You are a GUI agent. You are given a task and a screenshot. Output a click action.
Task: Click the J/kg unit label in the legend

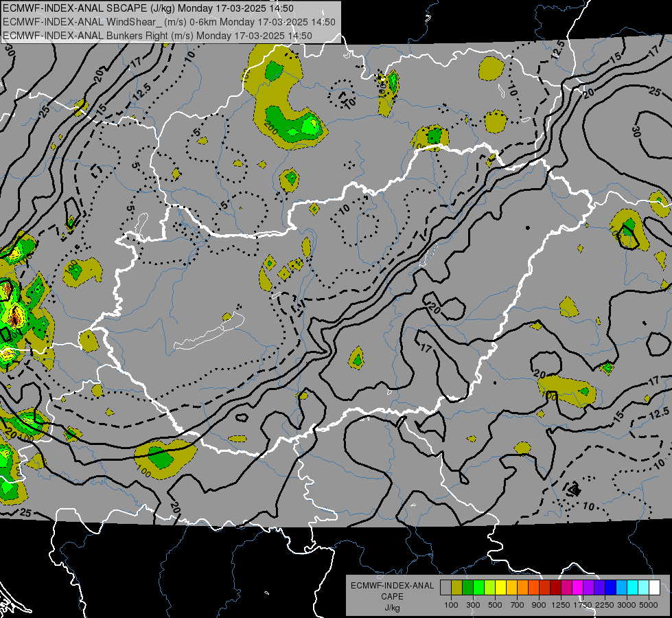[392, 608]
